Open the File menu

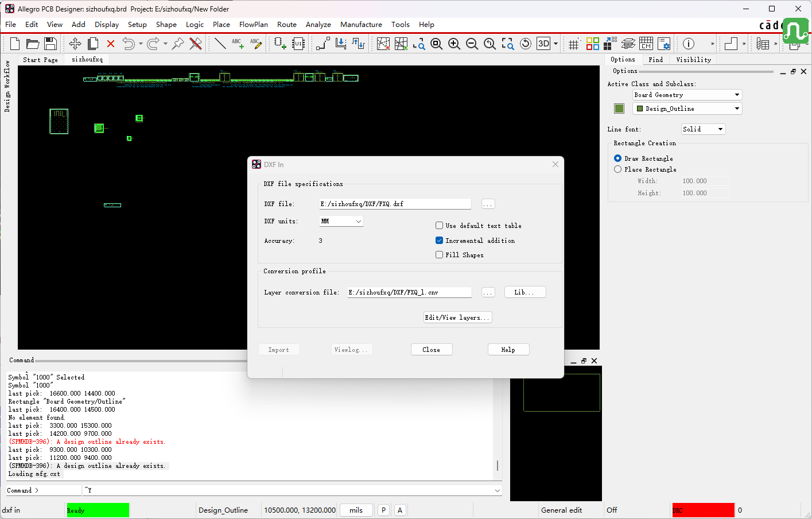coord(11,25)
